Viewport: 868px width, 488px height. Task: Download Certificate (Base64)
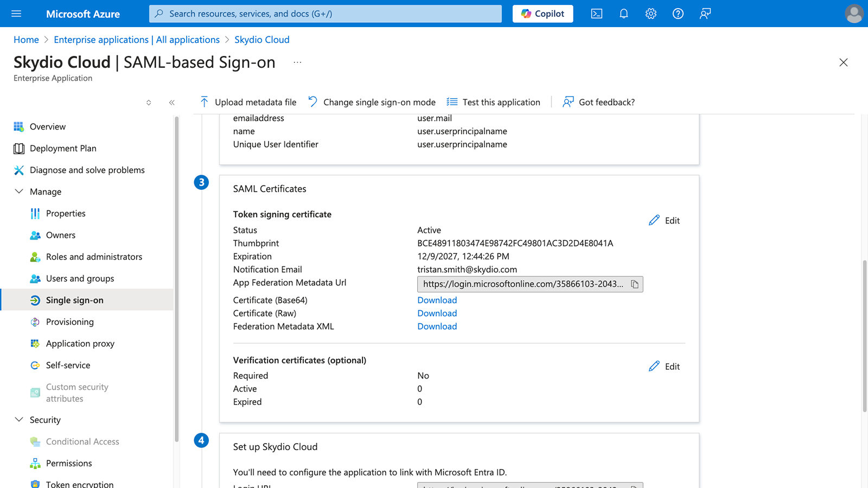pos(437,300)
